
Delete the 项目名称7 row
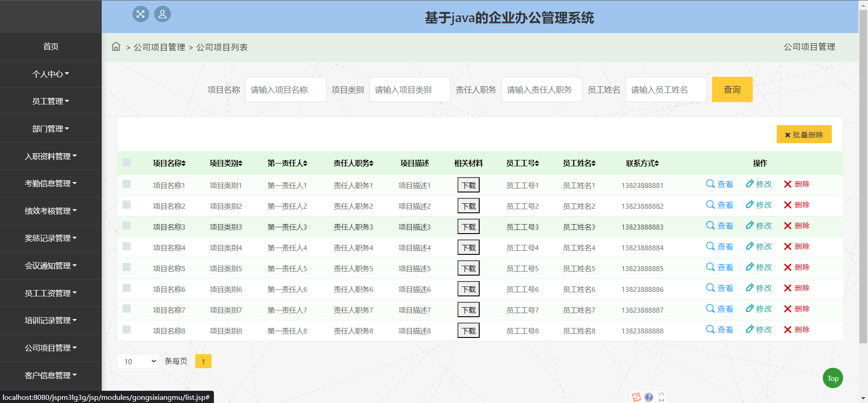point(797,309)
